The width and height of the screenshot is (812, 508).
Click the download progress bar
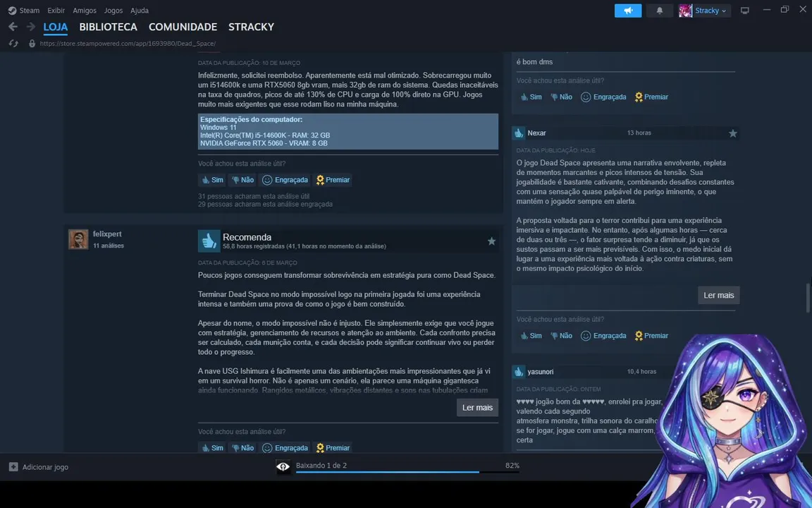tap(407, 472)
